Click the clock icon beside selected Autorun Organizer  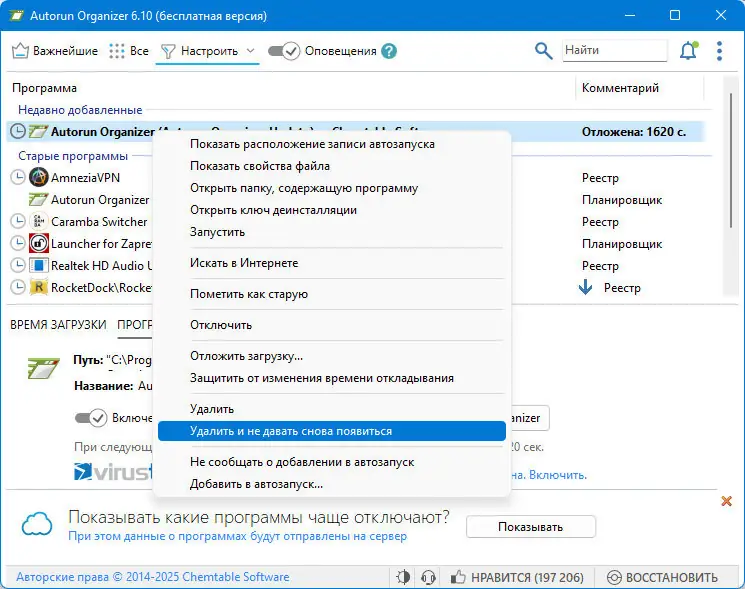click(18, 131)
